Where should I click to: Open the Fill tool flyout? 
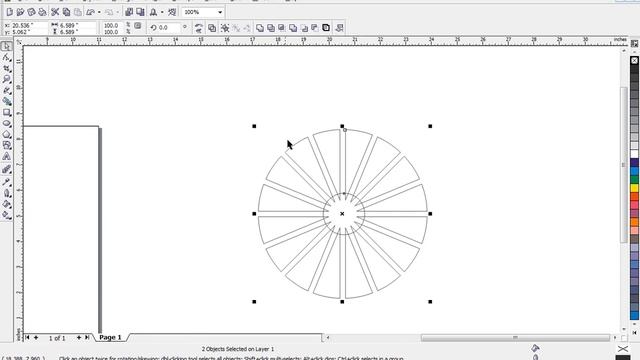[x=6, y=204]
